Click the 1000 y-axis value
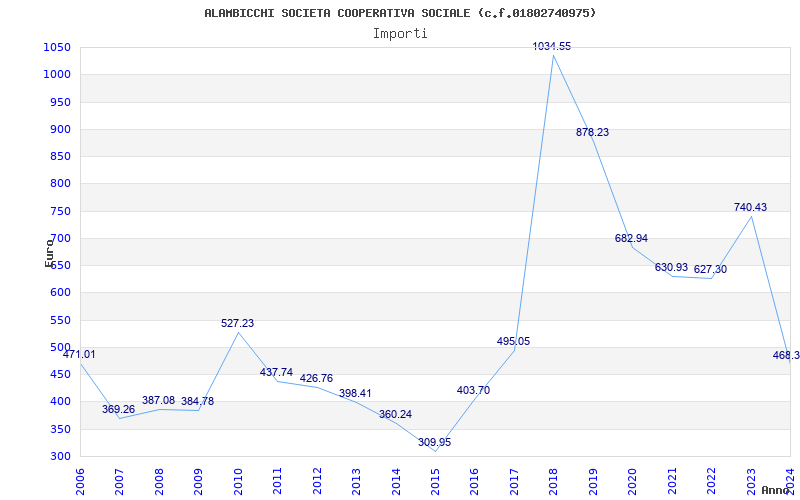The width and height of the screenshot is (800, 500). [57, 74]
